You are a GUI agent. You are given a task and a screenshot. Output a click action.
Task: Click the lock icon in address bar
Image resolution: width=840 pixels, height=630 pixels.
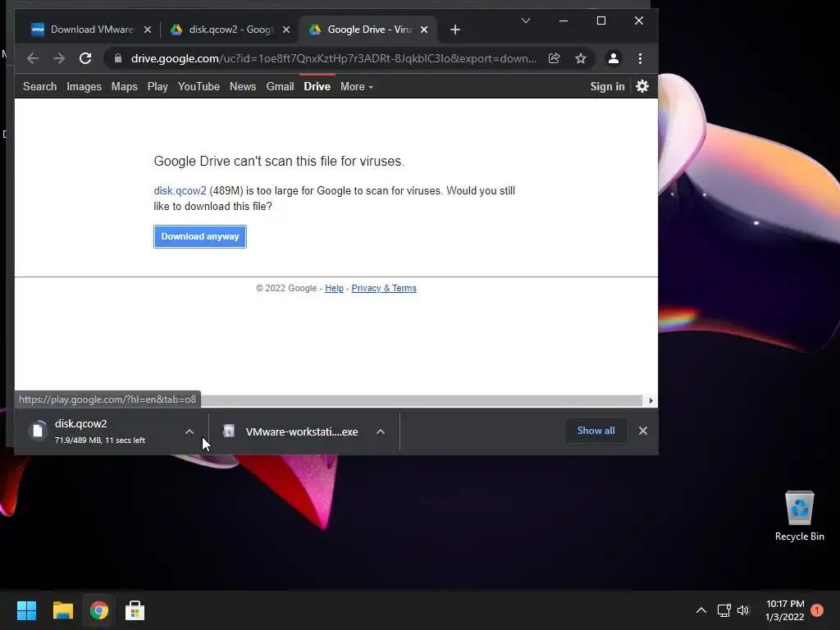pyautogui.click(x=118, y=58)
